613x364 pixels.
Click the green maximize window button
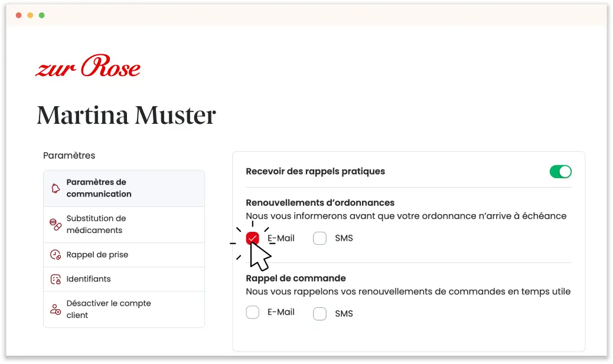tap(42, 15)
